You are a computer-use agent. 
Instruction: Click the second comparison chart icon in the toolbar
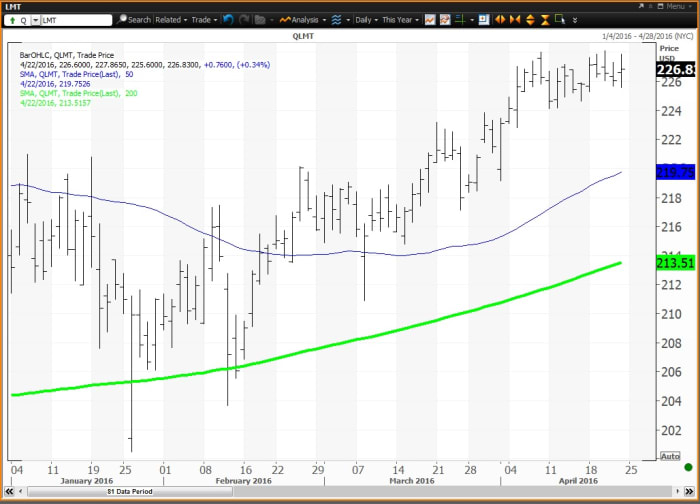(x=445, y=20)
